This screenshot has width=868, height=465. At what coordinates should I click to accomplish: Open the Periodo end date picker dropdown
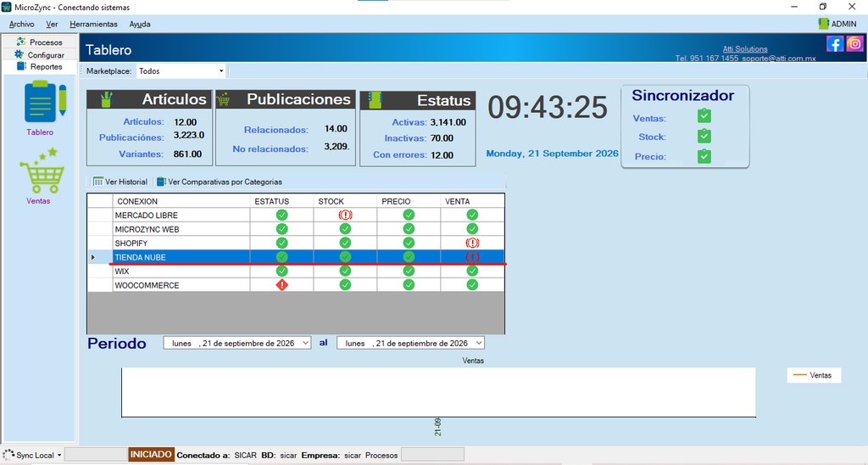coord(479,343)
